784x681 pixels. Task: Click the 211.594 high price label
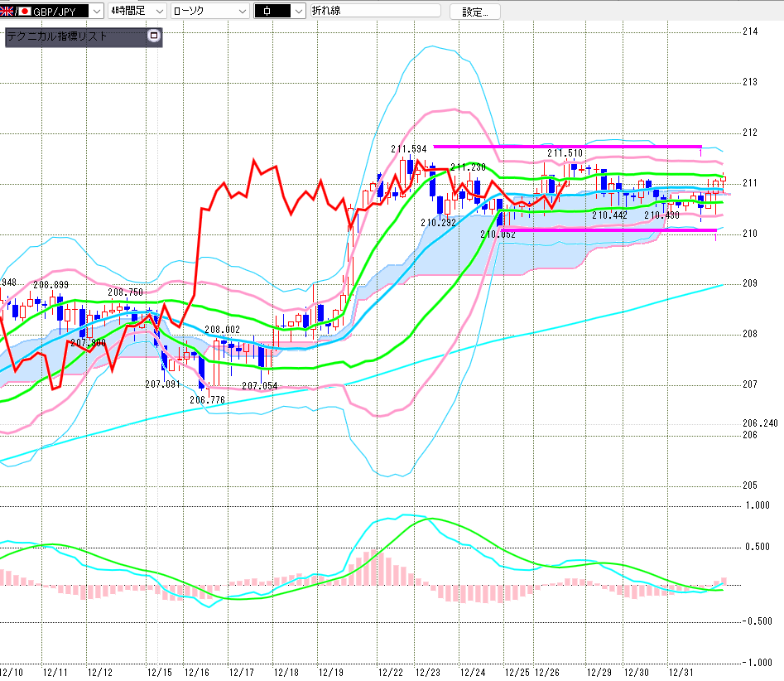pyautogui.click(x=408, y=149)
